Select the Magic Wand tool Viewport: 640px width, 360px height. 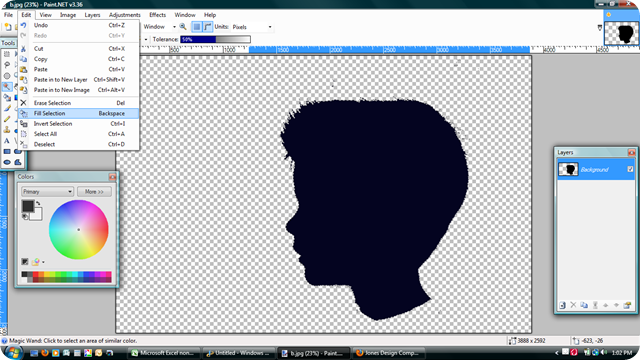(x=7, y=87)
